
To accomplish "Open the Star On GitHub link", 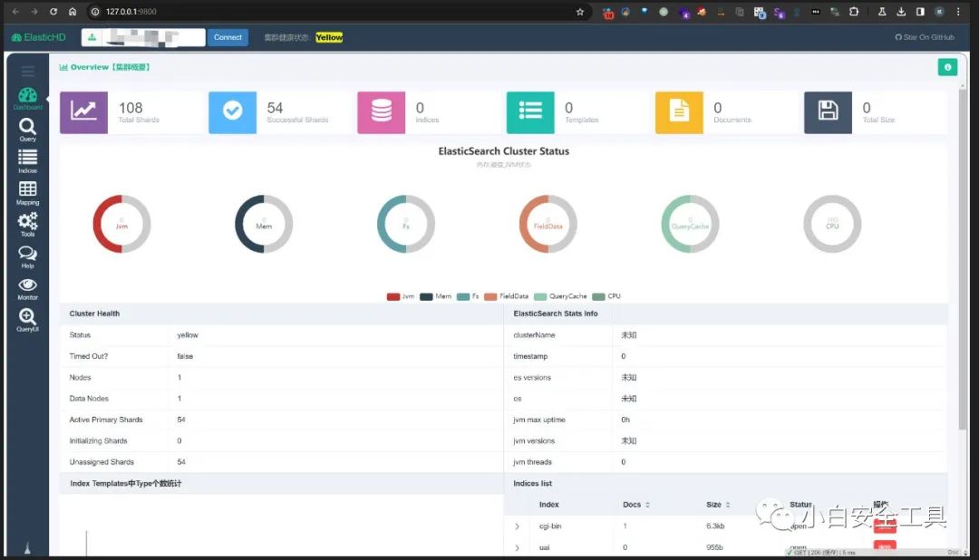I will 925,37.
